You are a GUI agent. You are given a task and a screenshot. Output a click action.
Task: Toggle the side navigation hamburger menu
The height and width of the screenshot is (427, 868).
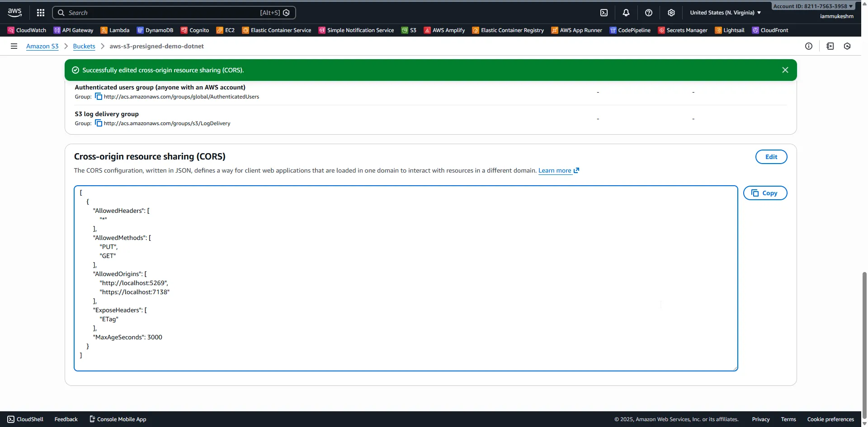14,46
